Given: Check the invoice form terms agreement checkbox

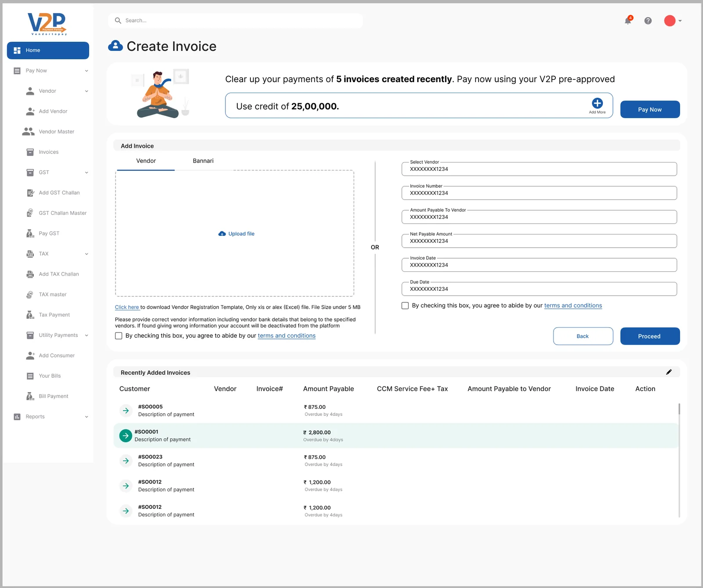Looking at the screenshot, I should pyautogui.click(x=405, y=306).
